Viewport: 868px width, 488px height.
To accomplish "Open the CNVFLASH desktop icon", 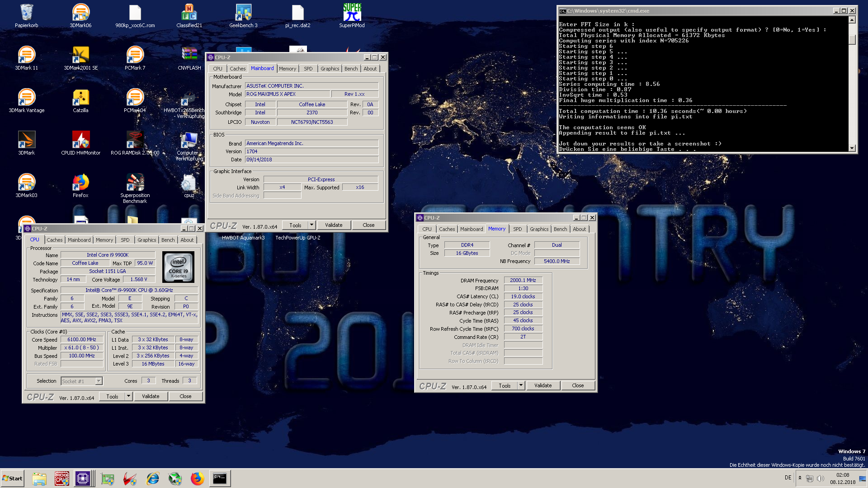I will tap(189, 58).
